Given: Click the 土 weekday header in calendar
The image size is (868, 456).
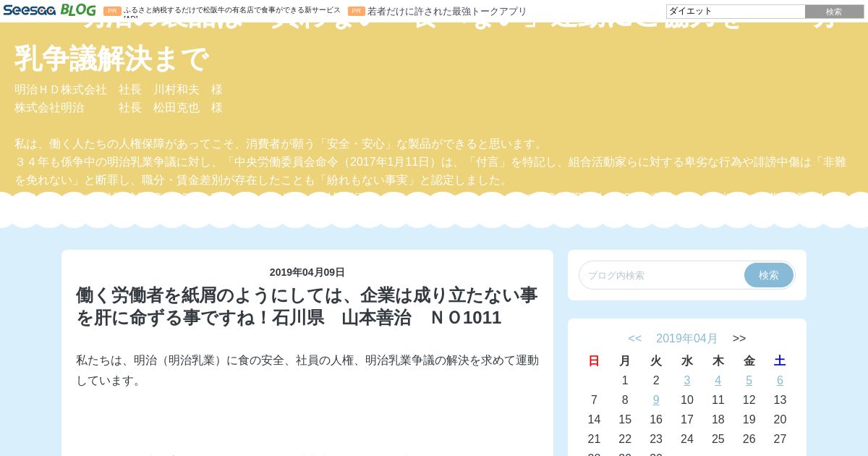Looking at the screenshot, I should tap(780, 360).
